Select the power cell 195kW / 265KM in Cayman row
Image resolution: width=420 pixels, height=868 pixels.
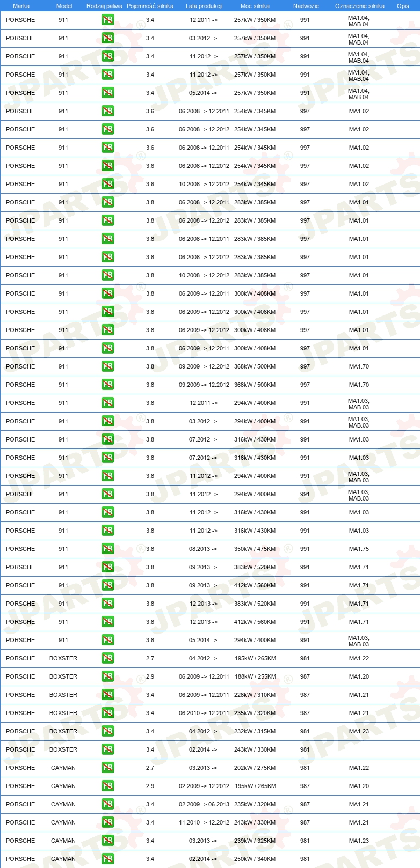point(255,786)
